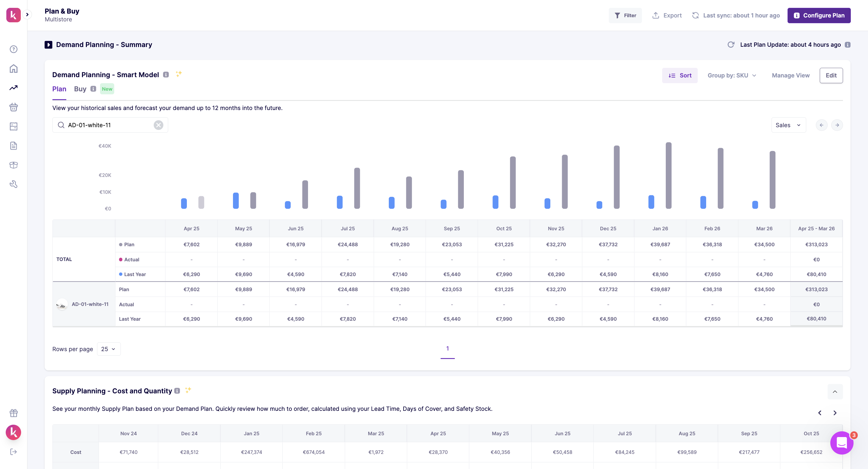Open the Group by: SKU dropdown
The height and width of the screenshot is (469, 868).
click(731, 75)
